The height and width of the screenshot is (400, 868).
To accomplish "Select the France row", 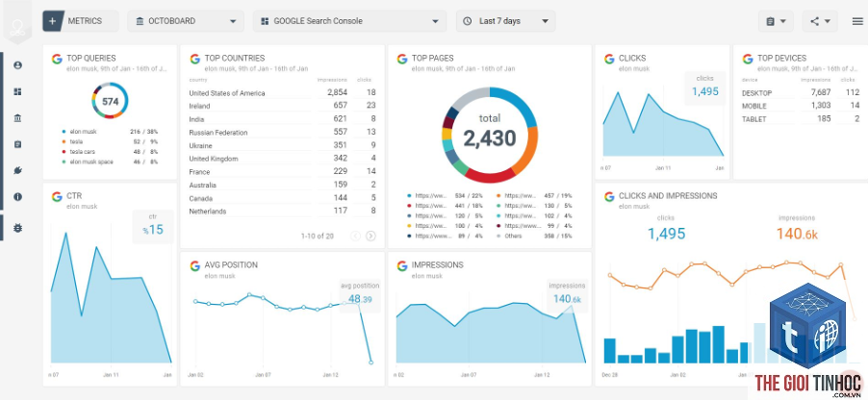I will 282,172.
